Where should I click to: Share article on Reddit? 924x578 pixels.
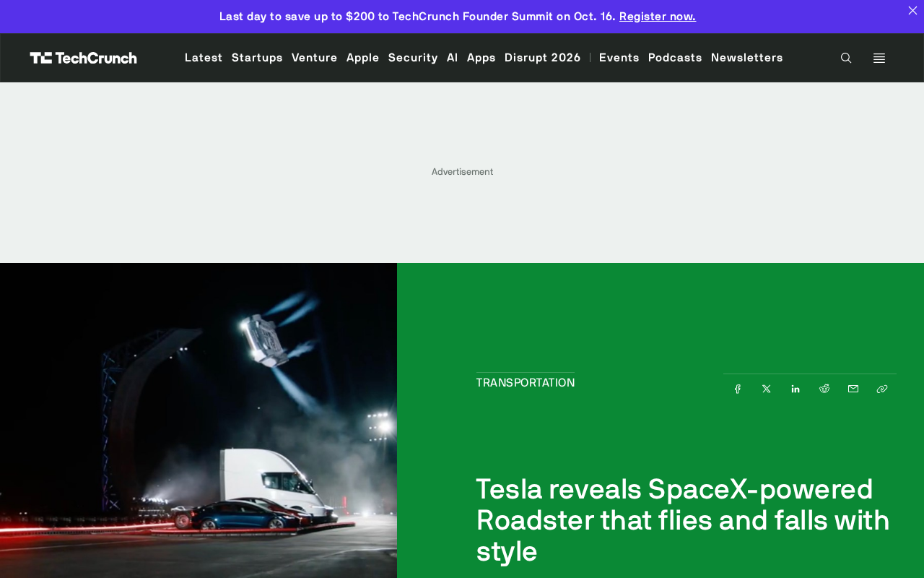[824, 389]
